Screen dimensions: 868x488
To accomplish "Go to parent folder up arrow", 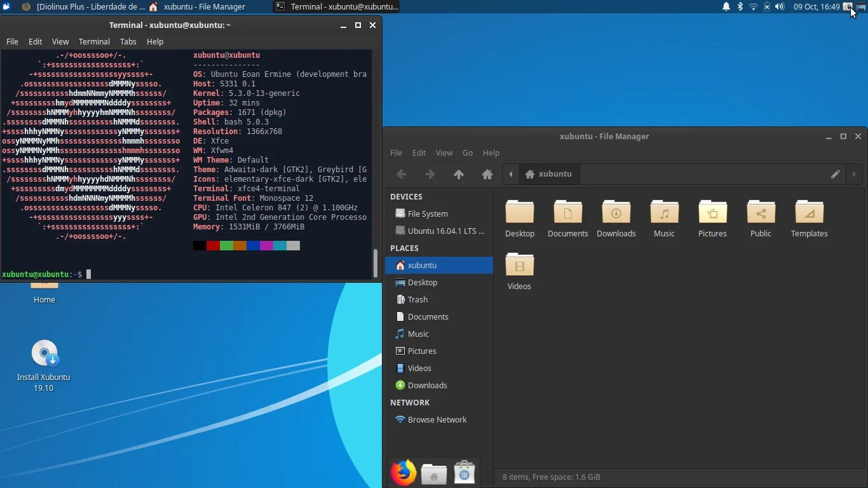I will tap(459, 174).
